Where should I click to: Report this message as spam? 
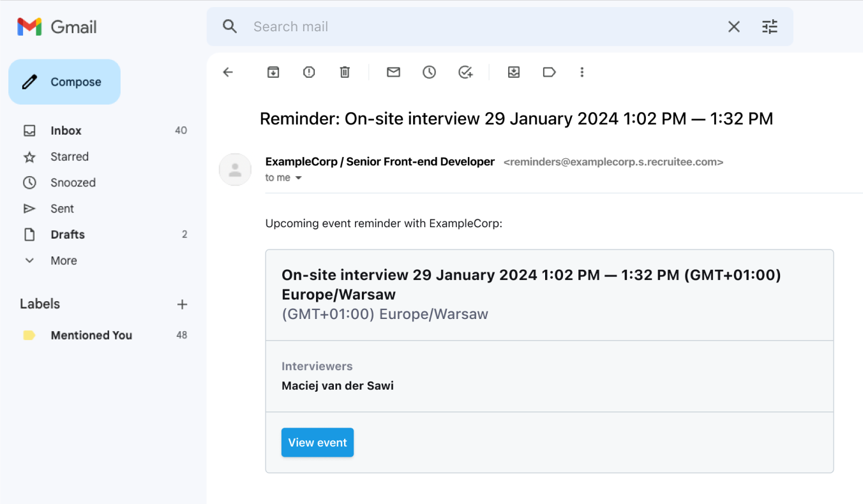[309, 72]
